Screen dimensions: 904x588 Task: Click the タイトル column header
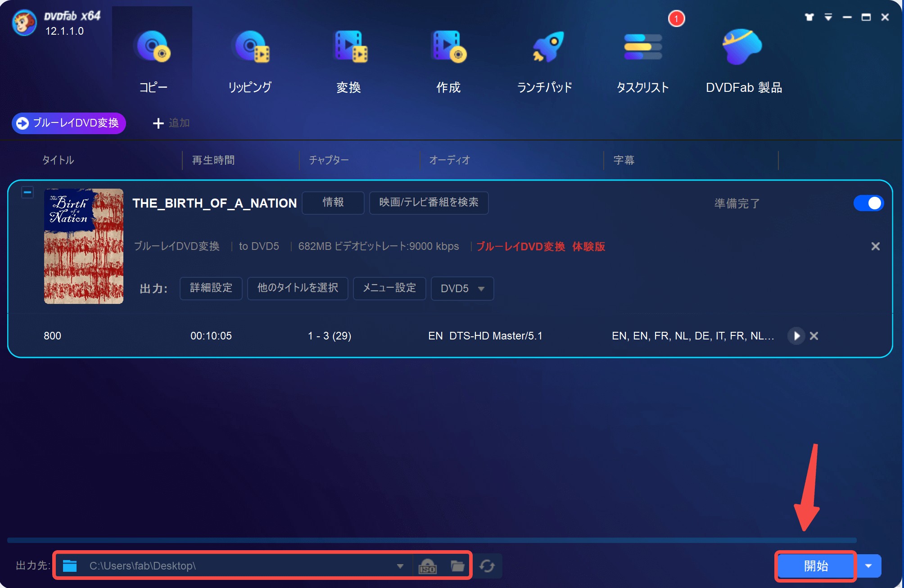(x=58, y=160)
